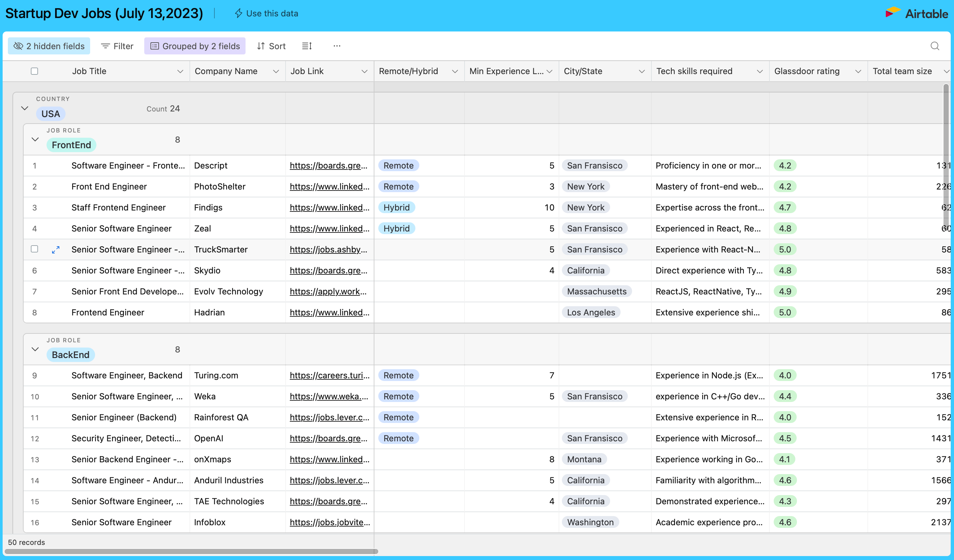
Task: Select Remote tag in Descript row
Action: pos(398,166)
